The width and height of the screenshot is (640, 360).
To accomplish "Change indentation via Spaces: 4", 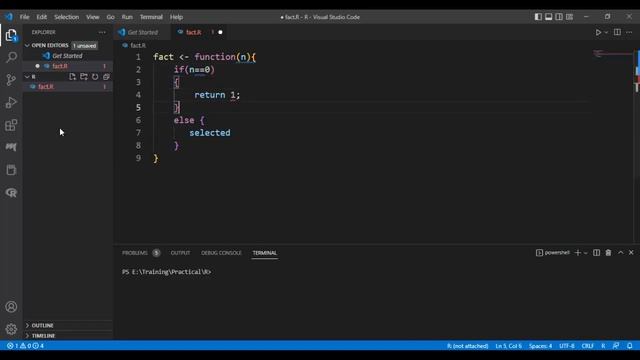I will click(x=540, y=346).
